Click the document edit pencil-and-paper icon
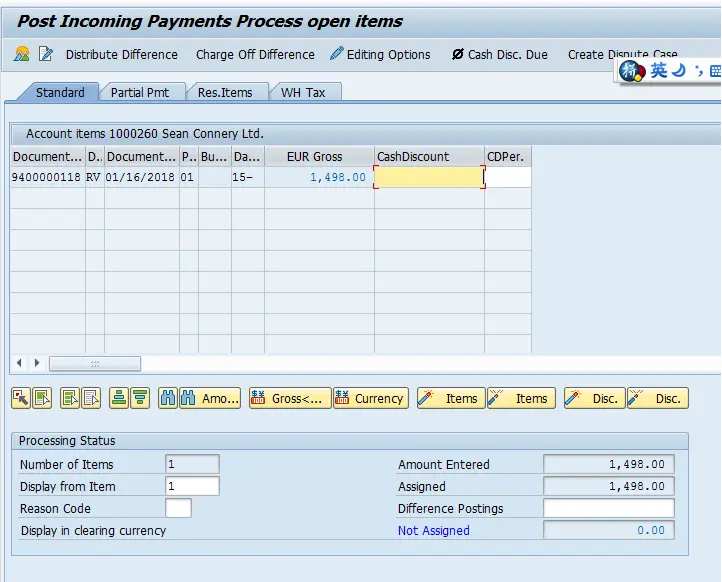 click(x=46, y=54)
